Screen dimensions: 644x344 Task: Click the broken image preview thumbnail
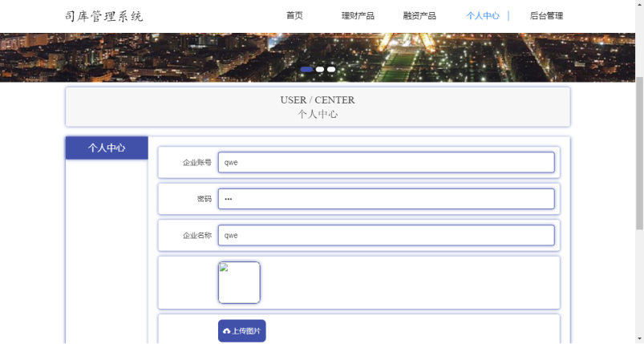[239, 282]
